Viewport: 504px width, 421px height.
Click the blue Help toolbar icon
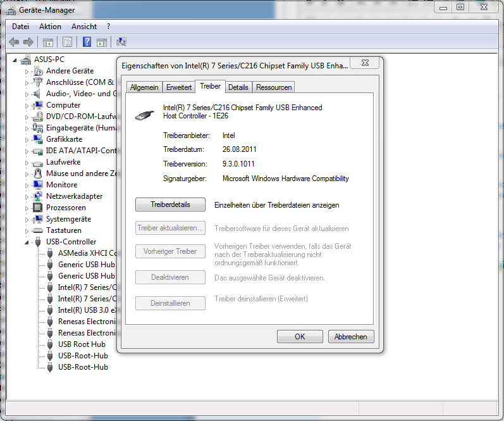tap(87, 42)
